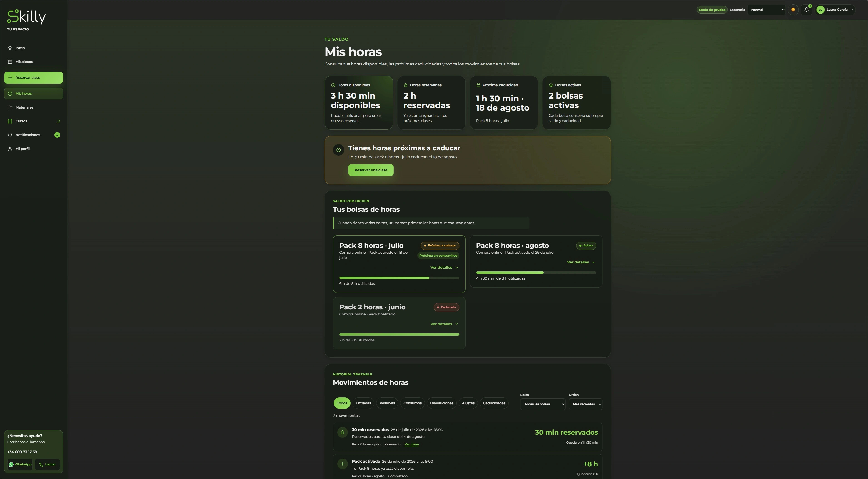Click the WhatsApp button

coord(20,464)
